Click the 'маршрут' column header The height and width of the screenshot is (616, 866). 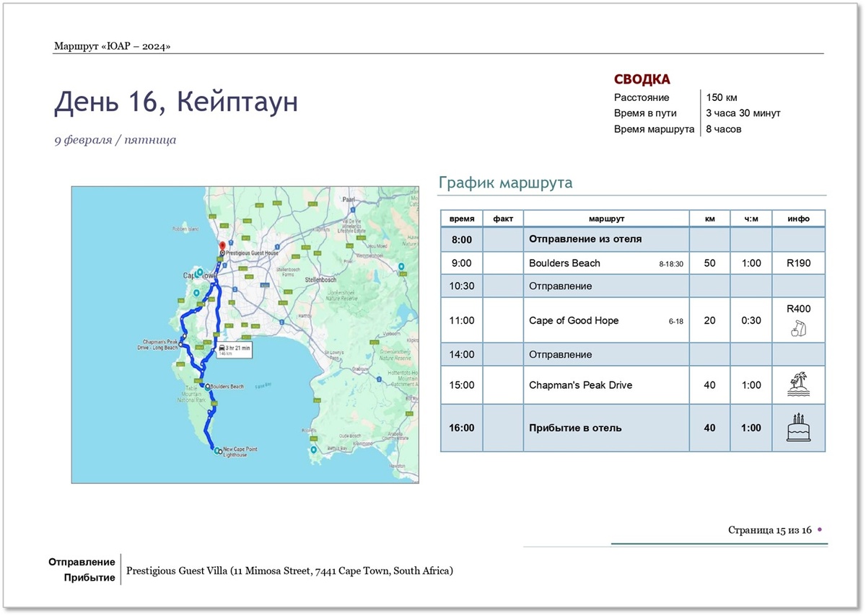(x=606, y=219)
